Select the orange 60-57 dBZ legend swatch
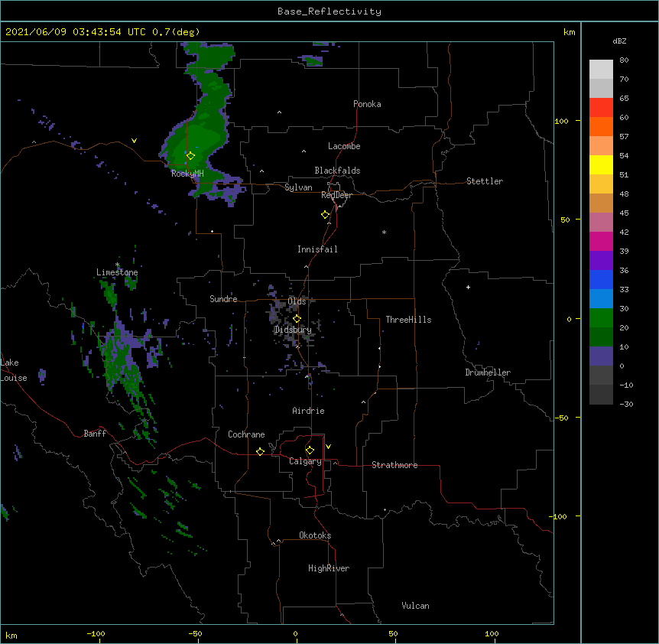 [x=601, y=126]
